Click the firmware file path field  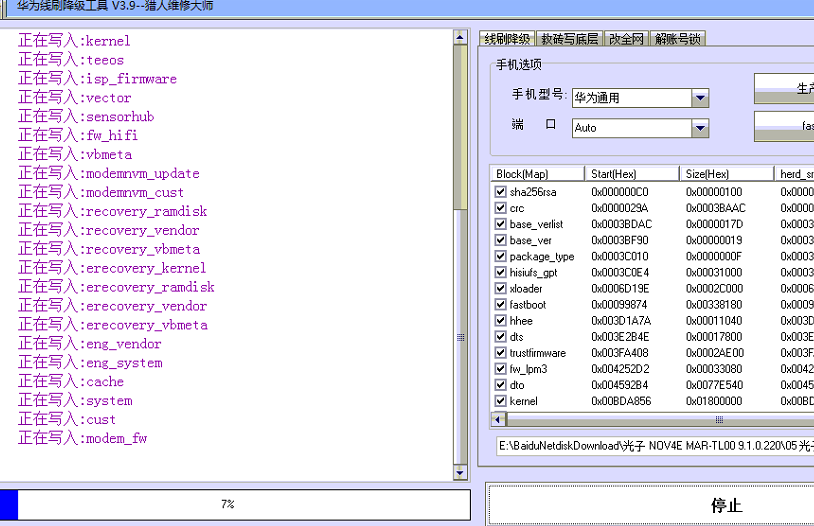pyautogui.click(x=655, y=446)
